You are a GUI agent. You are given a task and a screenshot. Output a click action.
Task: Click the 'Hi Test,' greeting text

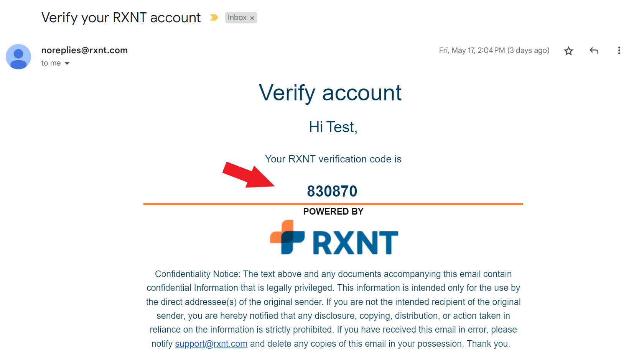pyautogui.click(x=333, y=127)
